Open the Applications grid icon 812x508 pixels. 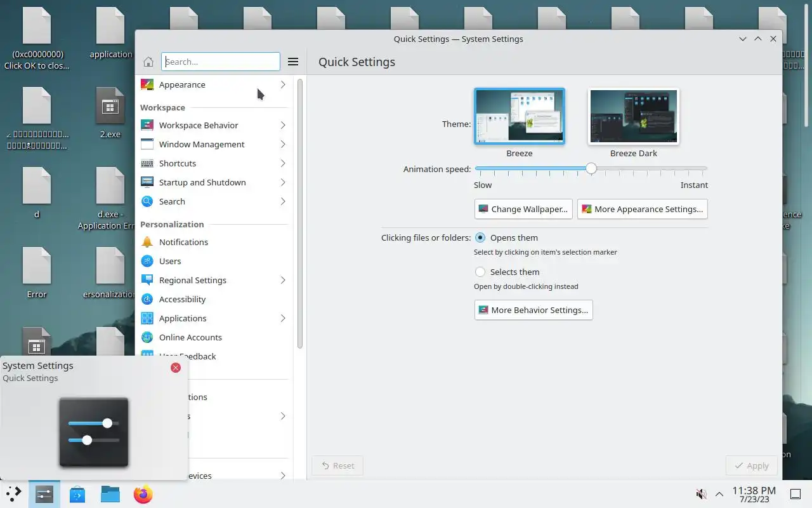point(147,318)
